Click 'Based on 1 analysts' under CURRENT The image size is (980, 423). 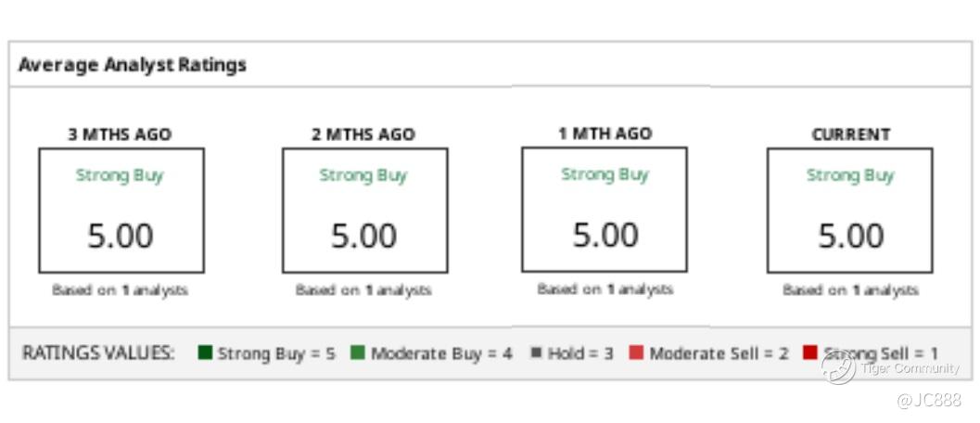[850, 290]
